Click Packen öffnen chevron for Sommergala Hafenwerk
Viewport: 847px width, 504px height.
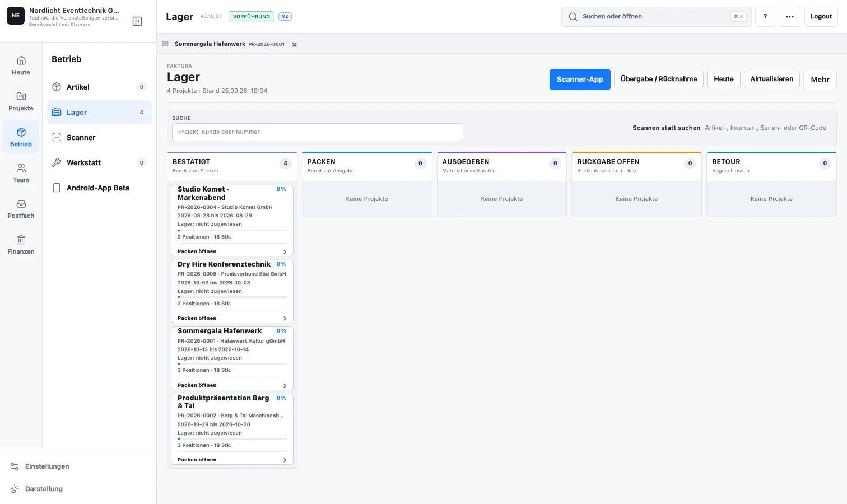[x=285, y=386]
